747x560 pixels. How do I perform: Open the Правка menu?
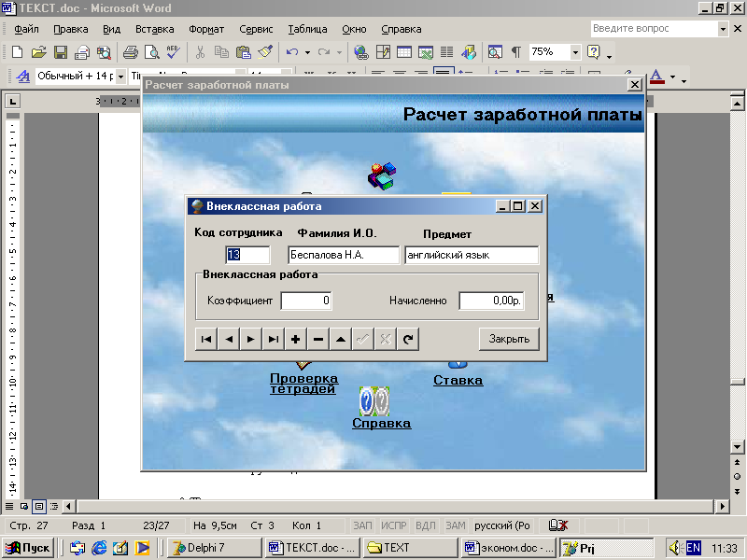click(71, 29)
